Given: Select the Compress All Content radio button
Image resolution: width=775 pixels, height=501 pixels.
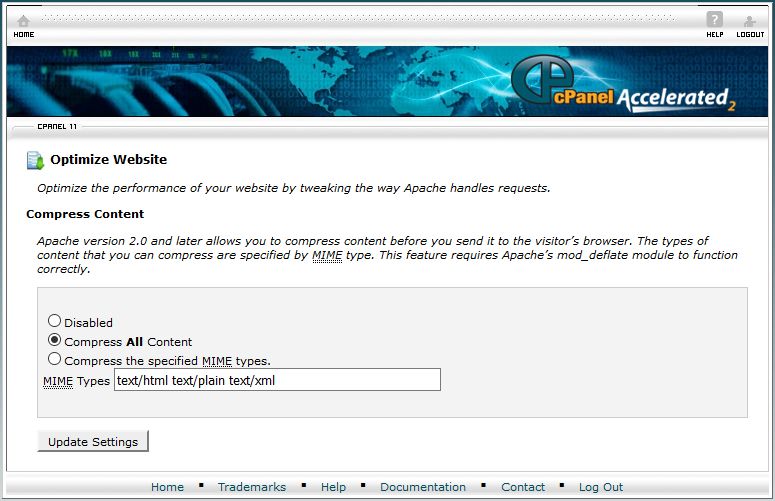Looking at the screenshot, I should (55, 341).
